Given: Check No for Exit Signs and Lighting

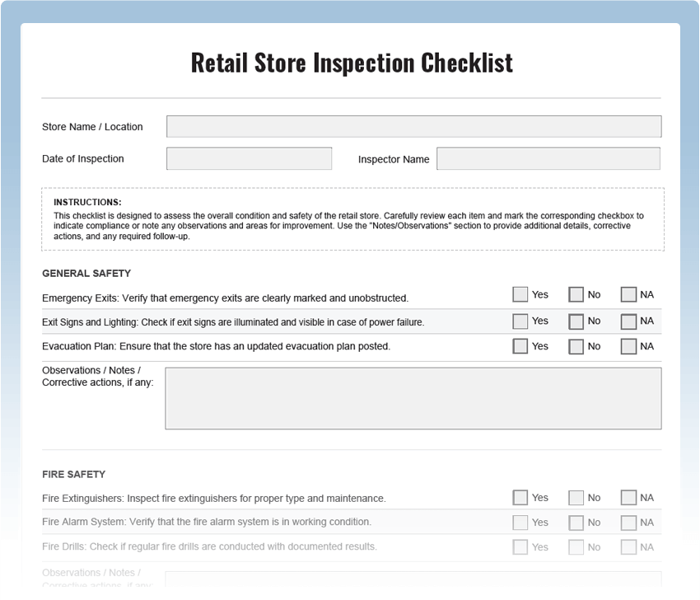Looking at the screenshot, I should click(576, 321).
